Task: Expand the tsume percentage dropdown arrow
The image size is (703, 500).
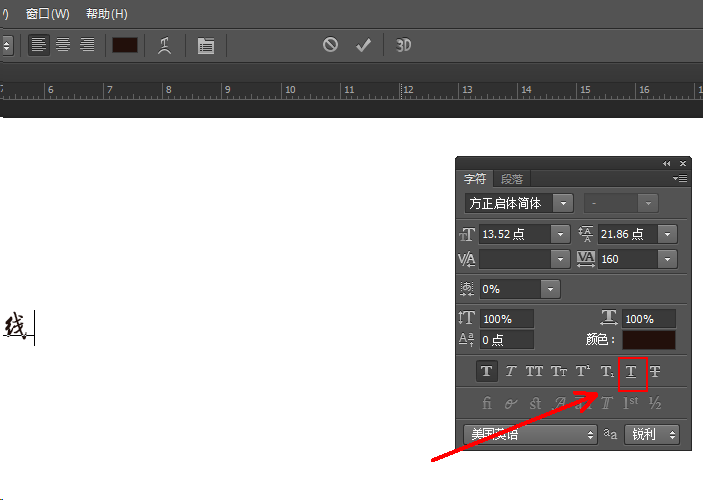Action: coord(551,289)
